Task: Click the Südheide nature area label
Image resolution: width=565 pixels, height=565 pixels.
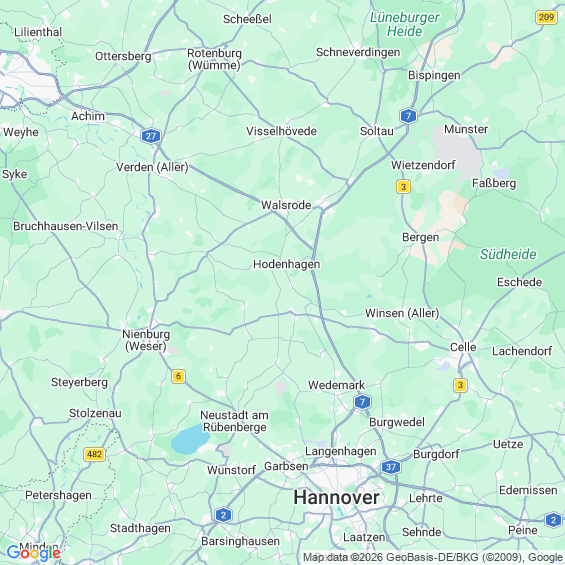Action: tap(508, 254)
